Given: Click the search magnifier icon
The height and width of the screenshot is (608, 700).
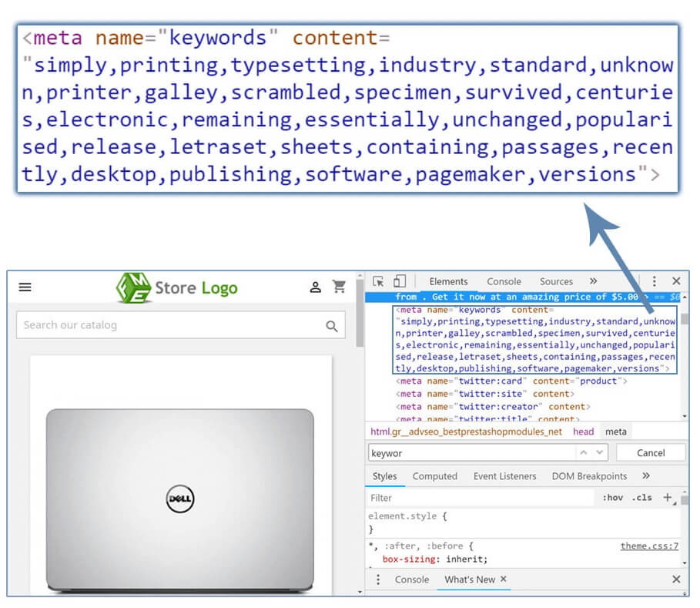Looking at the screenshot, I should coord(332,327).
